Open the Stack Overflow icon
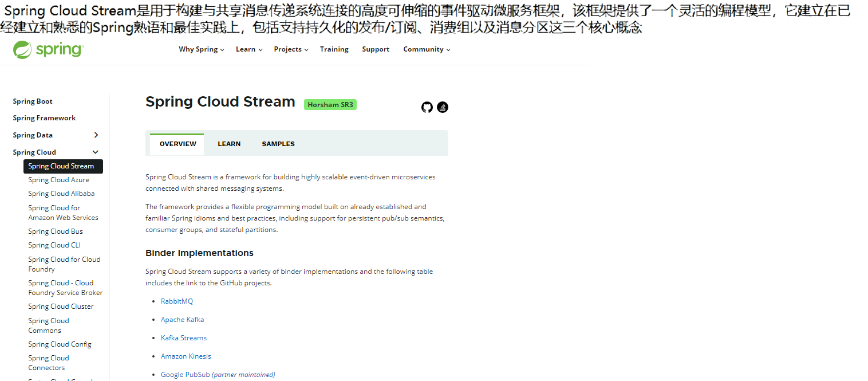Image resolution: width=868 pixels, height=381 pixels. click(x=443, y=107)
